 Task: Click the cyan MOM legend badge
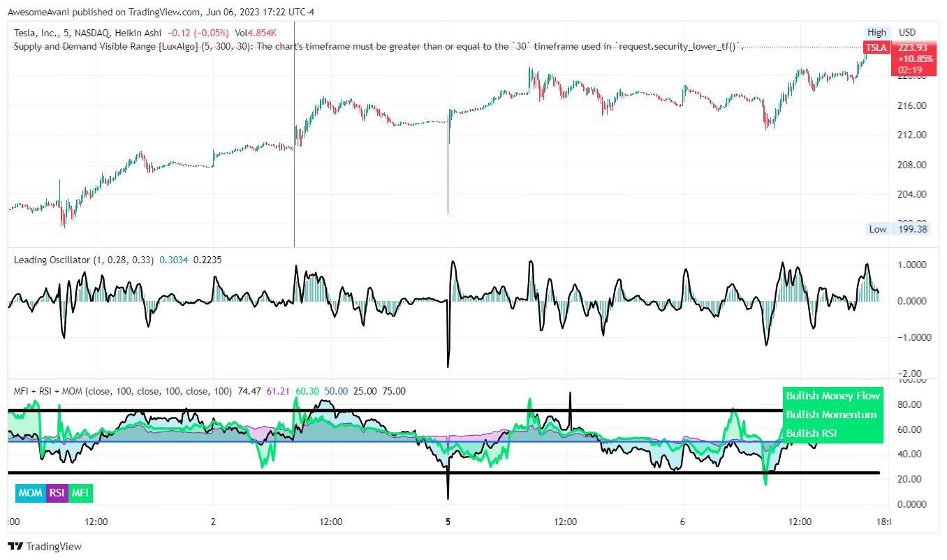pos(31,493)
